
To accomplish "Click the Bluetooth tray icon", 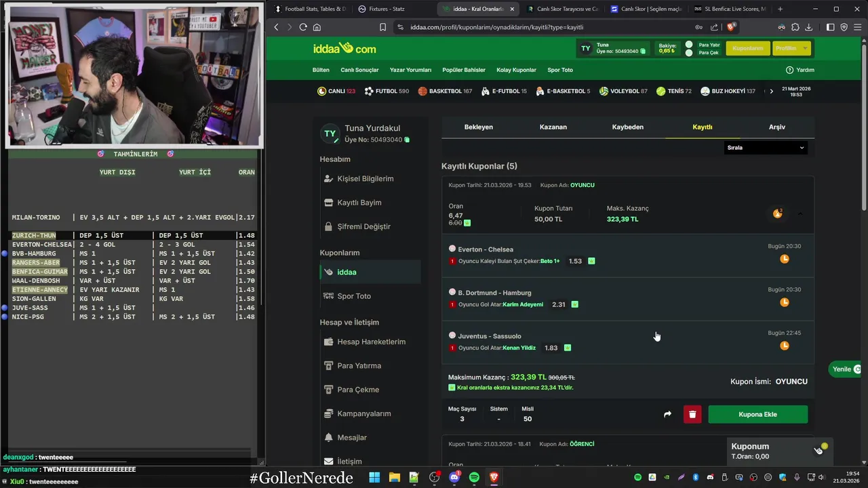I will point(696,478).
